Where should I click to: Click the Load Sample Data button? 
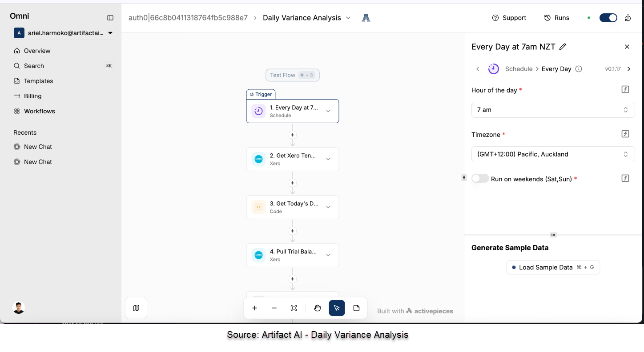click(x=553, y=268)
